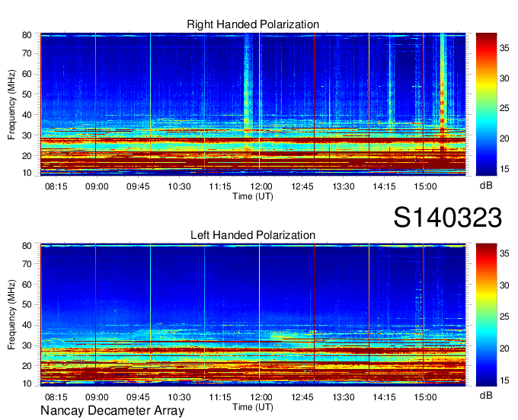Click the 35 value on Right Handed color bar
This screenshot has width=518, height=420.
(x=504, y=48)
